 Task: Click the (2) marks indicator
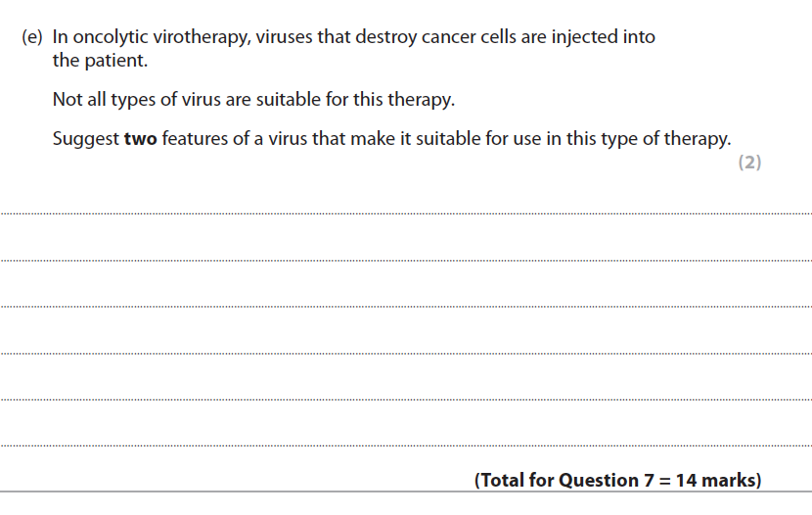tap(748, 163)
